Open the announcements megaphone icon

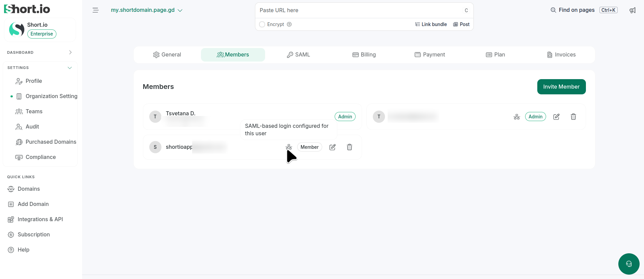coord(633,10)
